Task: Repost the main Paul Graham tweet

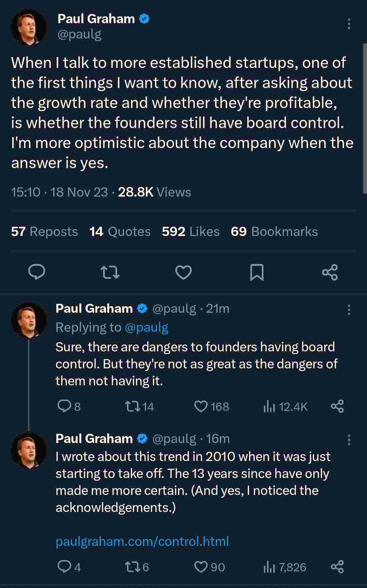Action: tap(110, 272)
